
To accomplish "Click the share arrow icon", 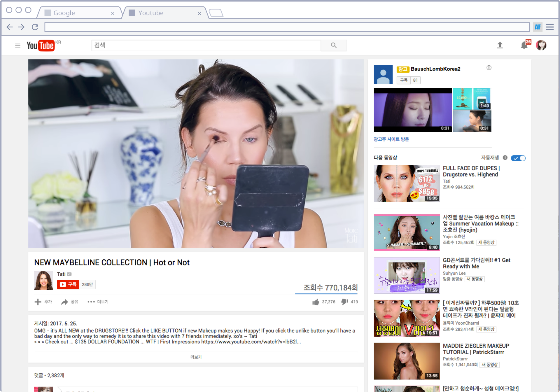I will point(64,302).
